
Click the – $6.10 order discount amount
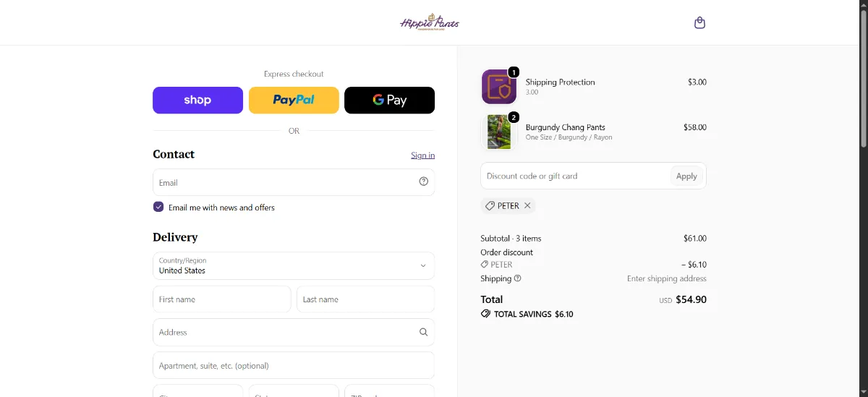point(694,265)
